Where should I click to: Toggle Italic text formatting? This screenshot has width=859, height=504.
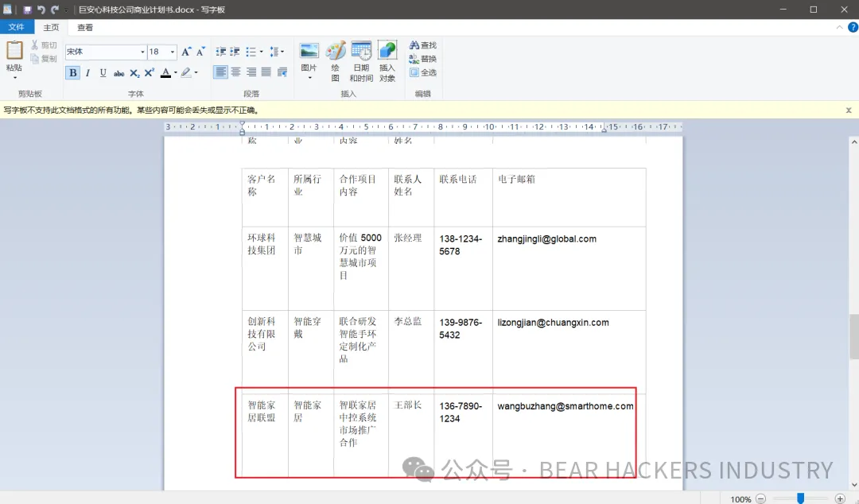pos(87,73)
